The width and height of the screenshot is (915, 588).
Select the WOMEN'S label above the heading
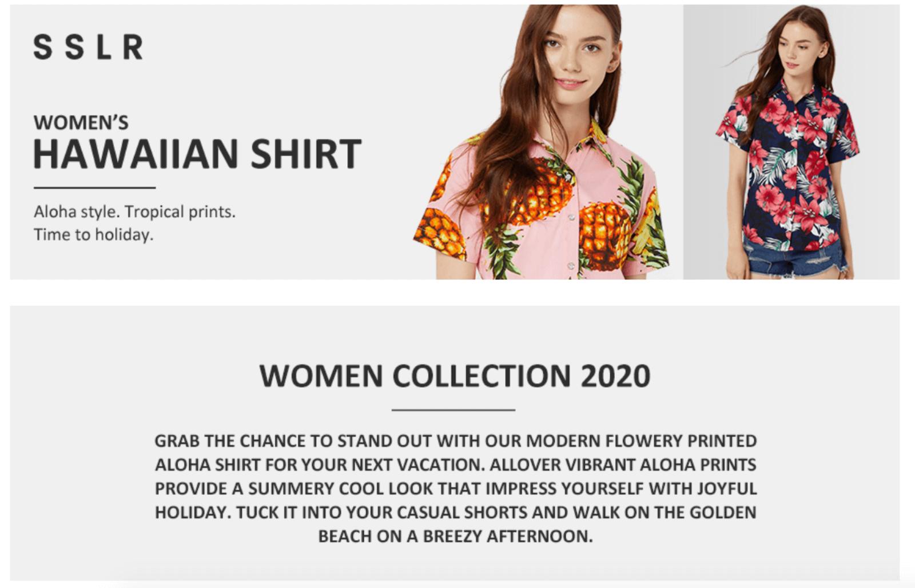[81, 122]
